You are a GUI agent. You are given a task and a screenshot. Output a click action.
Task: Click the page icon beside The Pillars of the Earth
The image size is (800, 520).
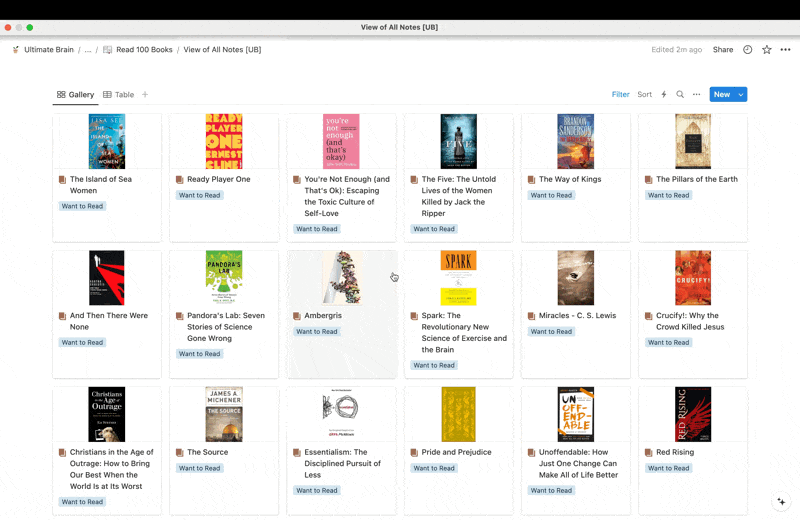(x=648, y=180)
